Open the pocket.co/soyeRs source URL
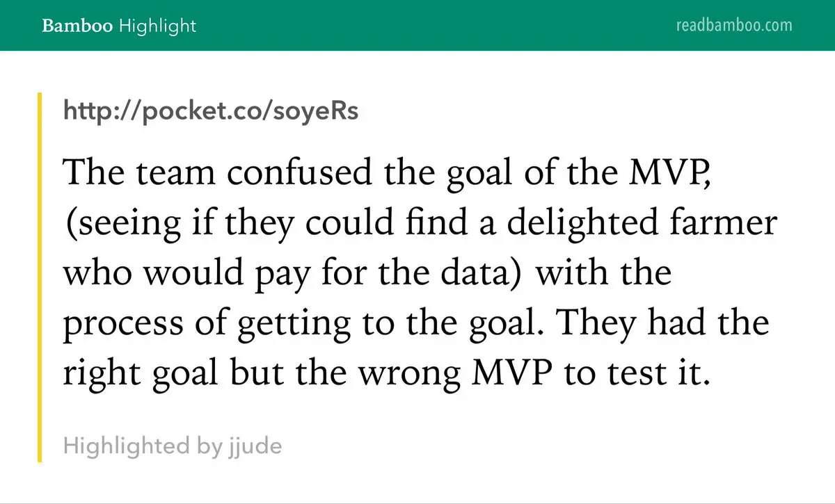 click(x=211, y=111)
